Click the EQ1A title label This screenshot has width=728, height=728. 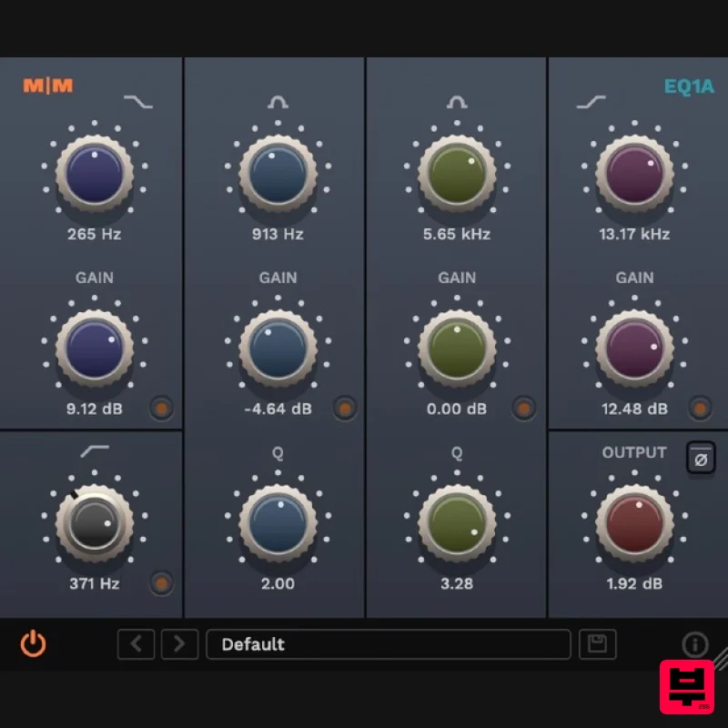[x=690, y=86]
